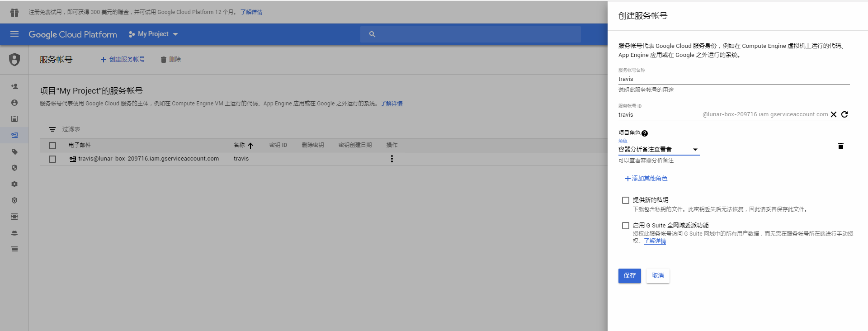
Task: Open 了解详情 link after service account description
Action: pyautogui.click(x=392, y=104)
